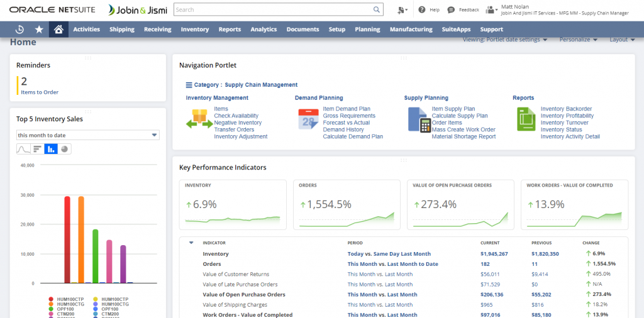The width and height of the screenshot is (644, 318).
Task: Open the Manufacturing menu
Action: click(411, 30)
